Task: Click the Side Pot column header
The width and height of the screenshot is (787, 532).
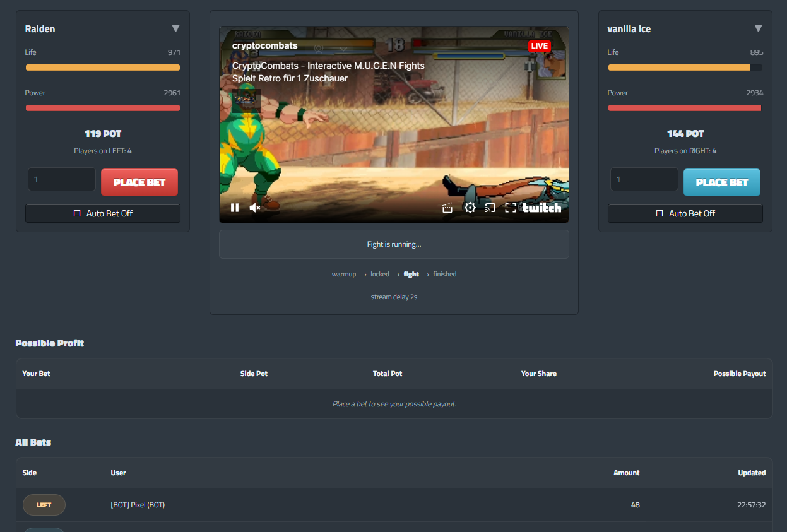Action: [254, 374]
